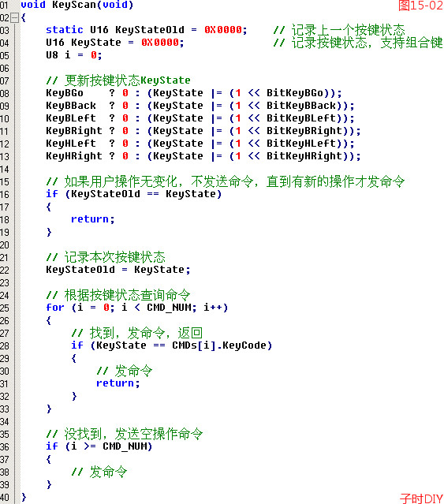Click KeyHLeft at start of line 12
Screen dimensions: 444x504
(x=71, y=144)
